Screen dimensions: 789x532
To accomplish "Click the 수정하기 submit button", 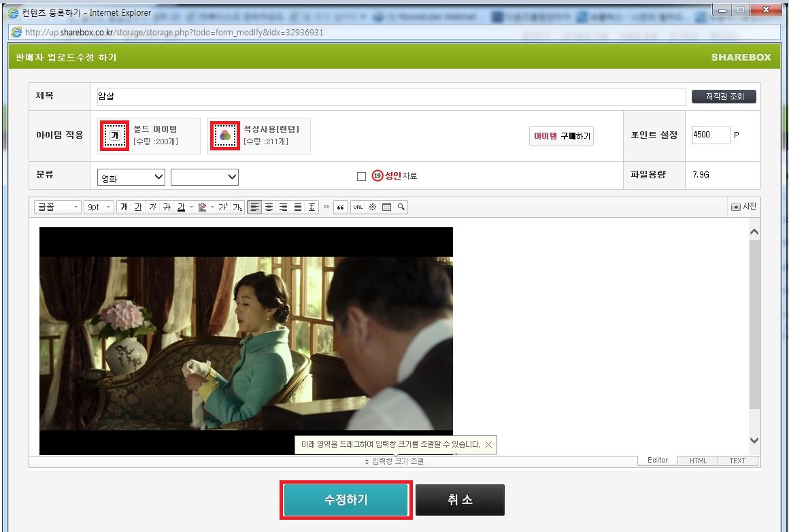I will click(x=346, y=500).
